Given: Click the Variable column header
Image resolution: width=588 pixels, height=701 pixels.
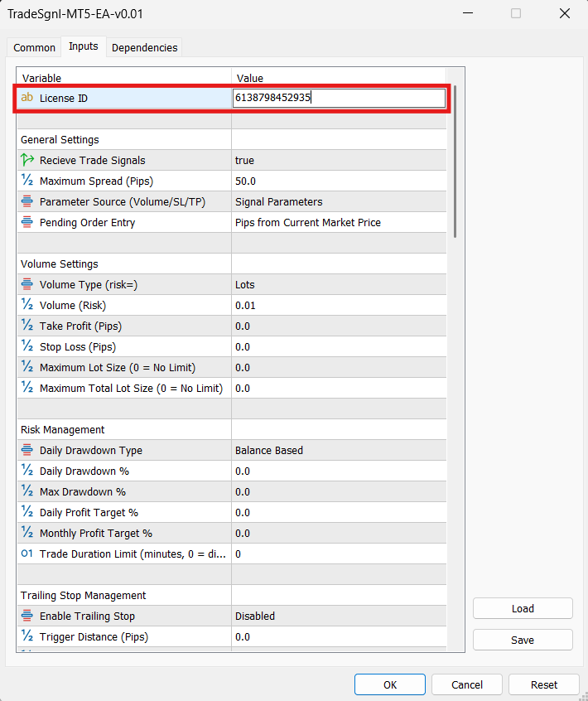Looking at the screenshot, I should pos(124,78).
